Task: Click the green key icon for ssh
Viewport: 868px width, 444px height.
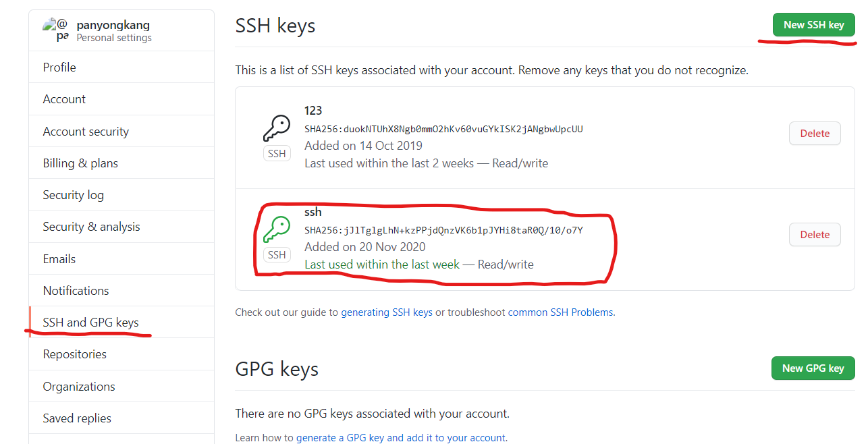Action: [x=277, y=229]
